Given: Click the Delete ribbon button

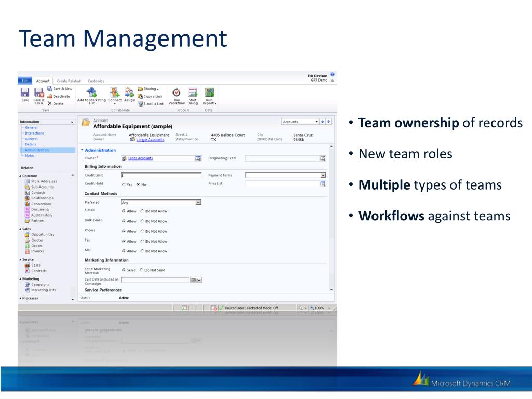Looking at the screenshot, I should point(56,104).
